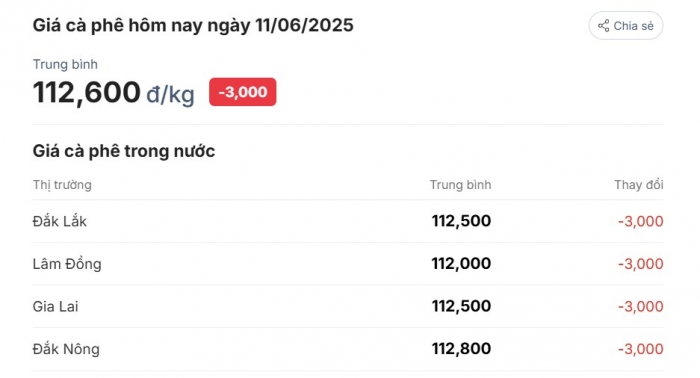Click the Trung bình column header
Viewport: 700px width, 378px height.
[460, 185]
